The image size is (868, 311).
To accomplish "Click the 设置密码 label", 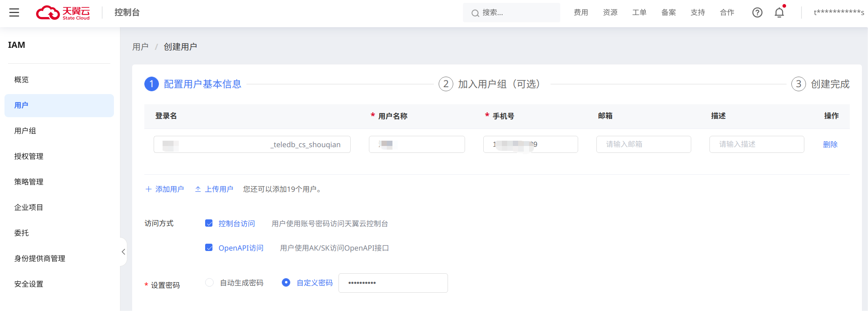I will (x=165, y=285).
